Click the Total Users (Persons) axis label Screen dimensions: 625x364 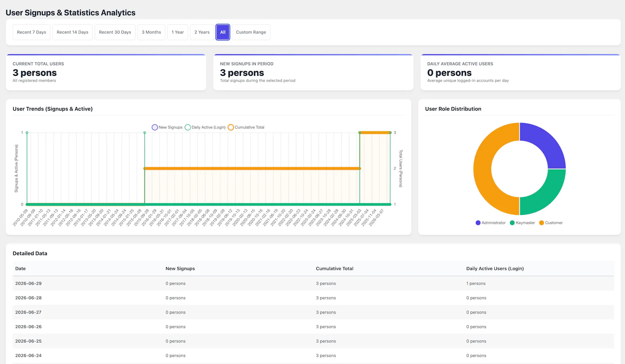(400, 169)
